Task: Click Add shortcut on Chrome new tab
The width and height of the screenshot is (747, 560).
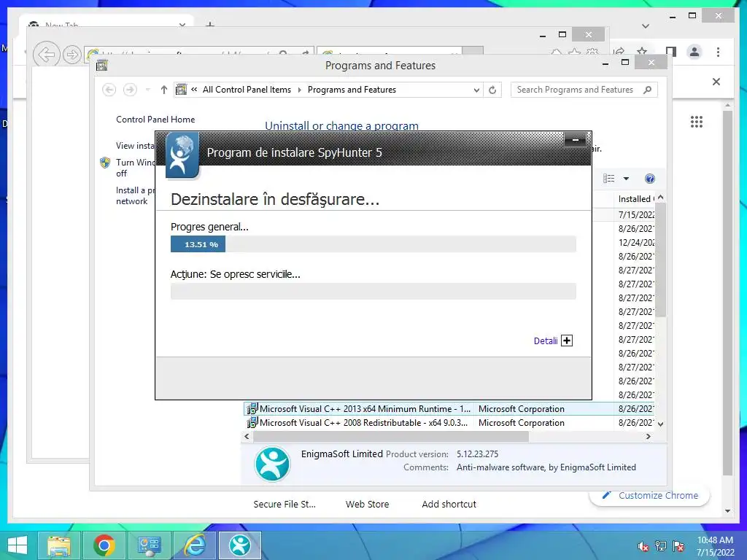Action: (x=449, y=504)
